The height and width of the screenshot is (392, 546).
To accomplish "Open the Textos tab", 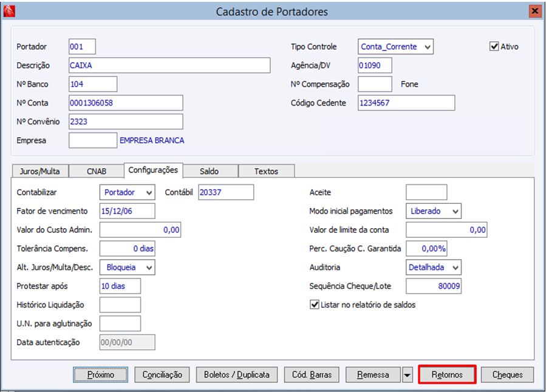I will point(267,171).
